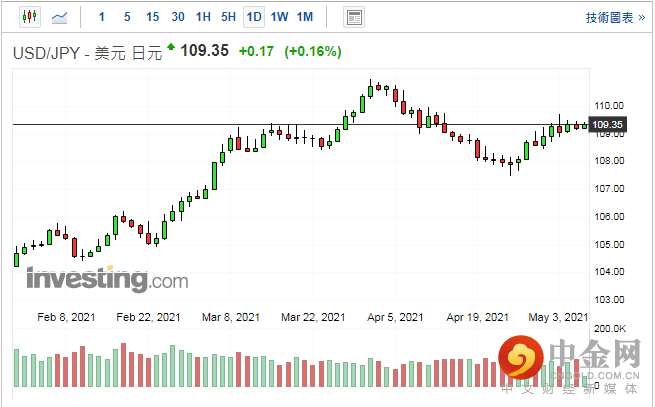Select the candlestick chart type icon
The image size is (655, 407).
[30, 17]
